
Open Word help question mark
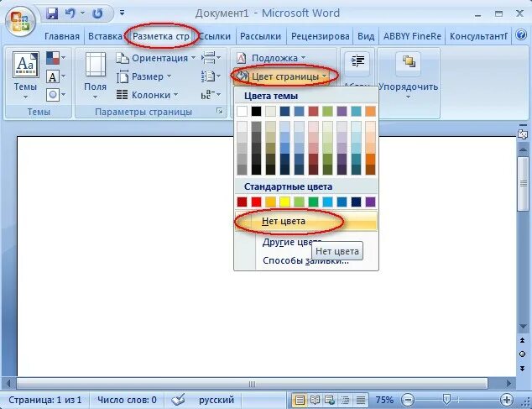click(521, 35)
